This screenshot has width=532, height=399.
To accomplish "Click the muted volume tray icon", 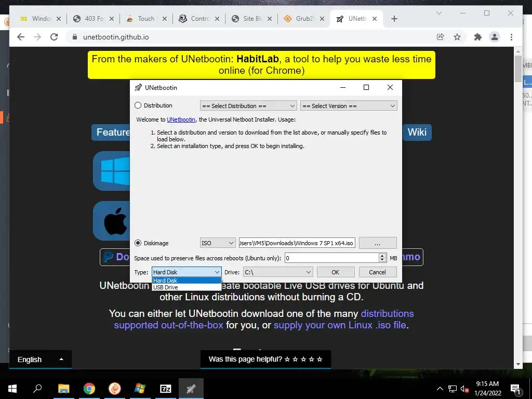I will tap(465, 389).
